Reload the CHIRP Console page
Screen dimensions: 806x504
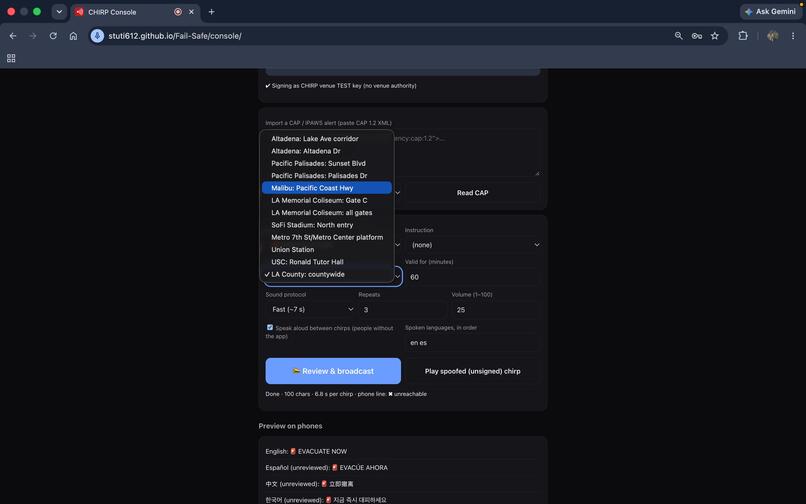point(53,36)
